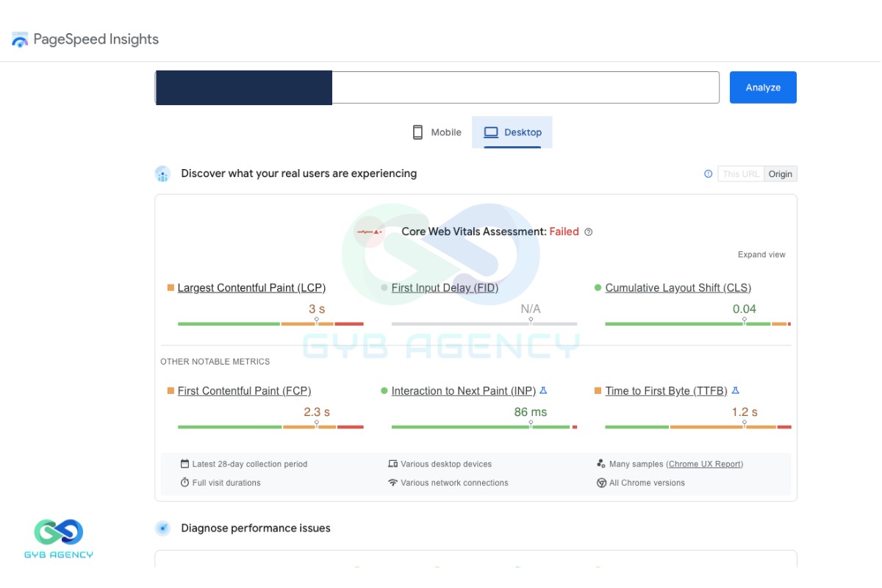882x588 pixels.
Task: Click the info icon beside This URL
Action: tap(709, 174)
